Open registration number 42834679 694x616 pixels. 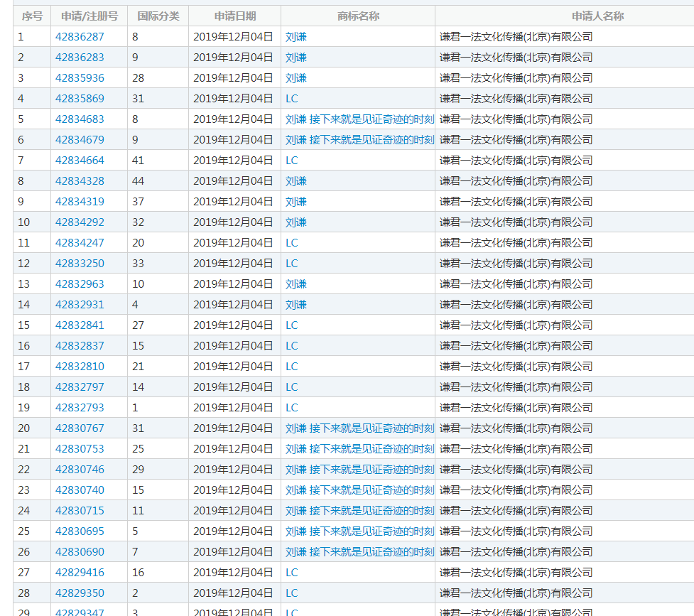click(x=80, y=140)
